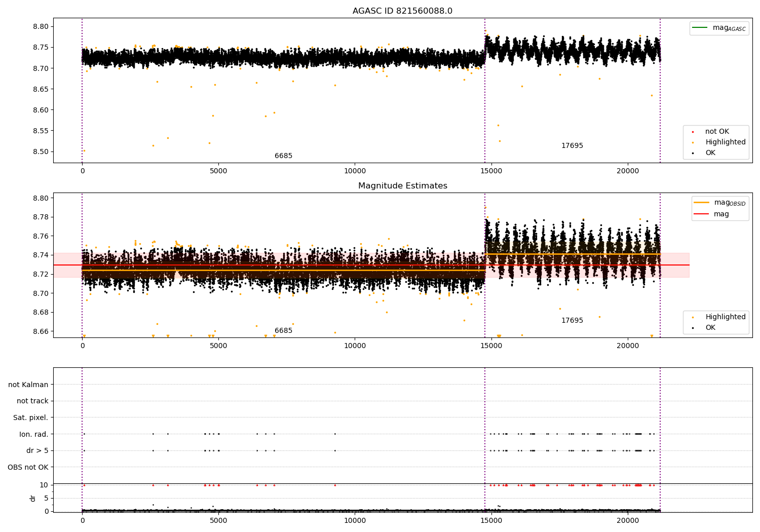
Task: Click 'OK' legend entry in Magnitude Estimates plot
Action: pos(710,328)
